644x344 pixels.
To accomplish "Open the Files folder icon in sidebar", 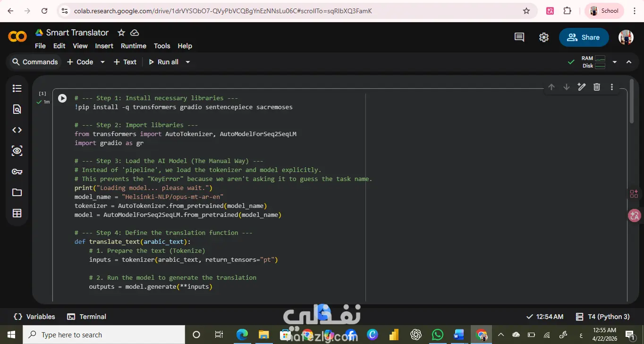I will pos(17,192).
